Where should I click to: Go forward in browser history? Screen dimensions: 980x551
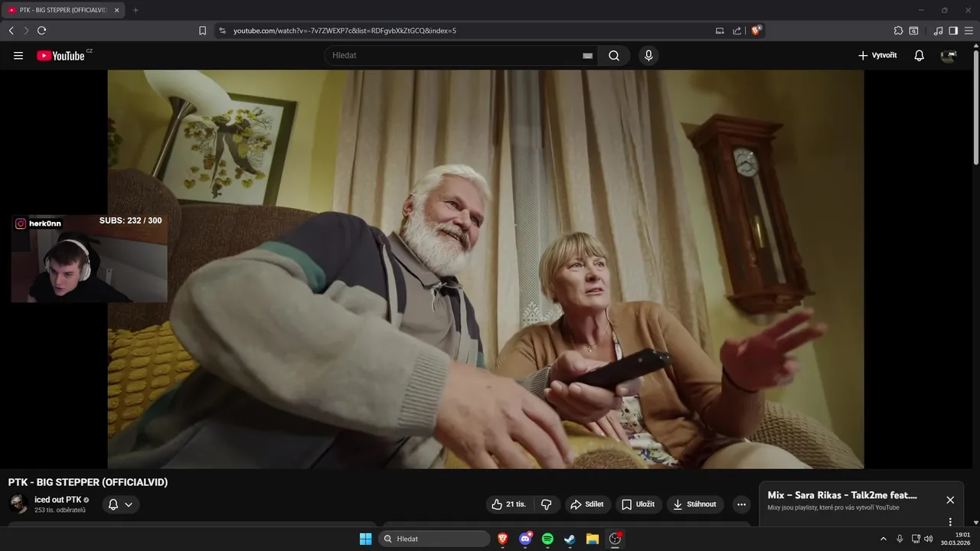point(26,31)
